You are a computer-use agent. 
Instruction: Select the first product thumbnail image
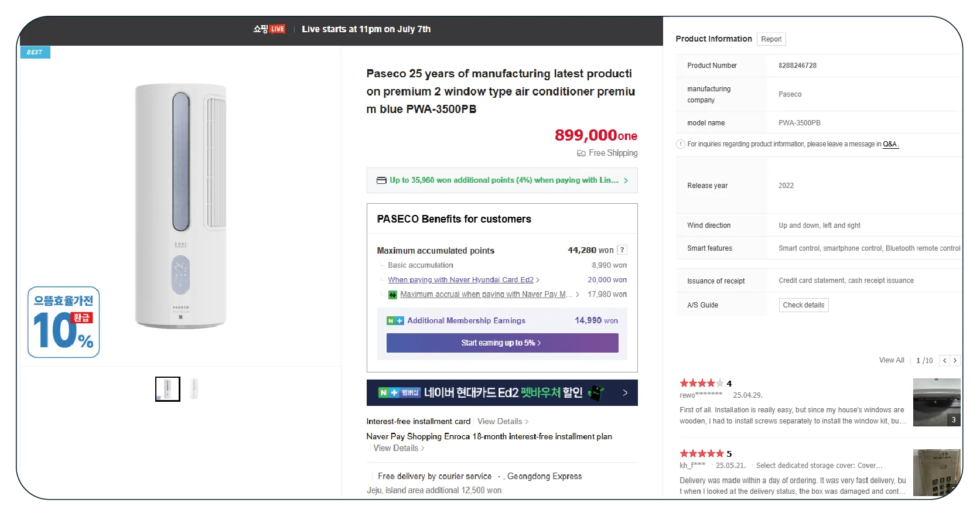[x=168, y=389]
